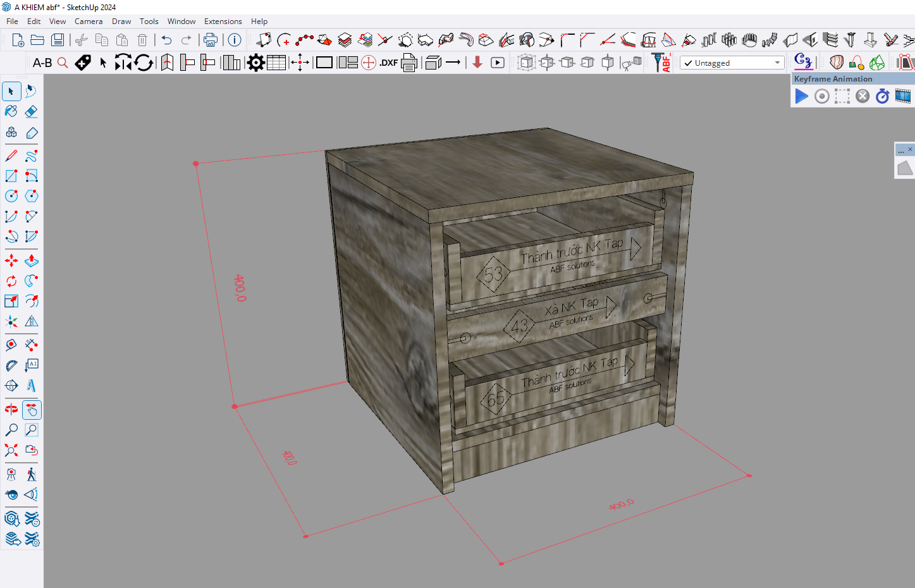
Task: Click the Zoom Extents icon
Action: tap(11, 450)
